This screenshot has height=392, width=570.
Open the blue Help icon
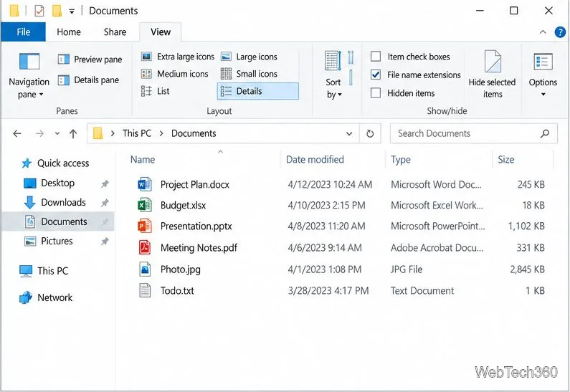(x=560, y=32)
